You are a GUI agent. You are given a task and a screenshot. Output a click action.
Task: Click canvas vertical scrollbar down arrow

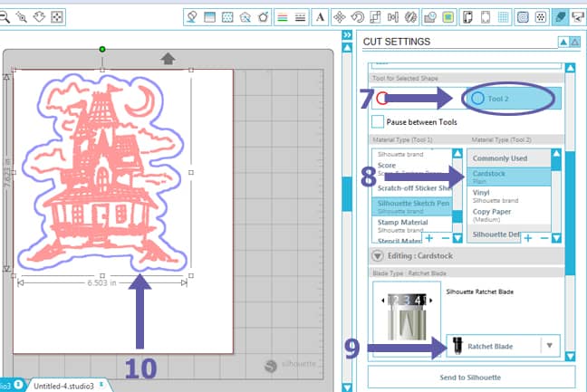[x=348, y=387]
